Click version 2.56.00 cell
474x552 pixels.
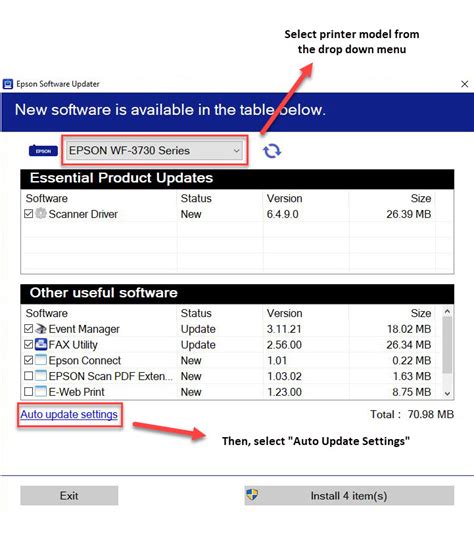284,345
